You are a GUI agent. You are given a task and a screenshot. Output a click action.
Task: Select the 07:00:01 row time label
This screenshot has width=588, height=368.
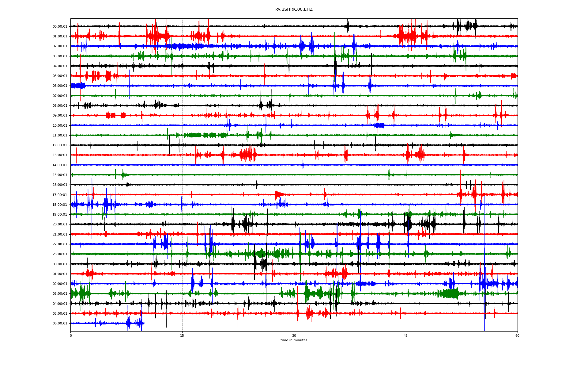point(60,96)
